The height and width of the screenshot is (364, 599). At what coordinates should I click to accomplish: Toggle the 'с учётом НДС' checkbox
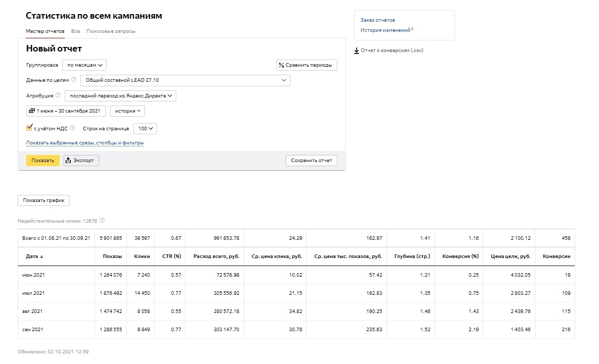pos(29,128)
